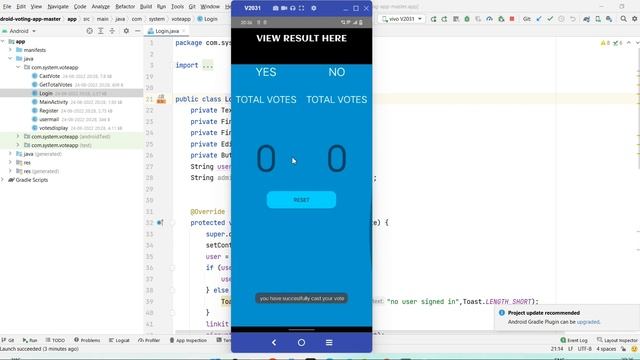Select the votesdisplay class file
Image resolution: width=640 pixels, height=360 pixels.
point(53,128)
